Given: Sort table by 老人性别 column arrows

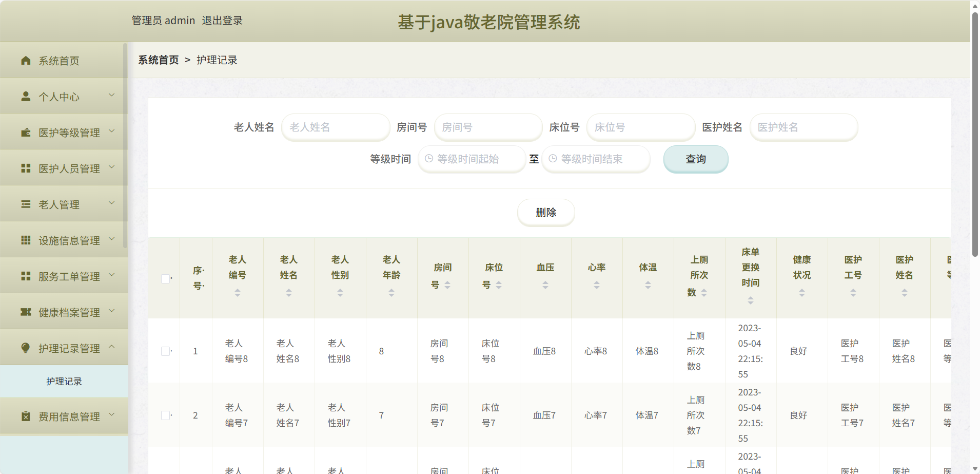Looking at the screenshot, I should coord(340,293).
